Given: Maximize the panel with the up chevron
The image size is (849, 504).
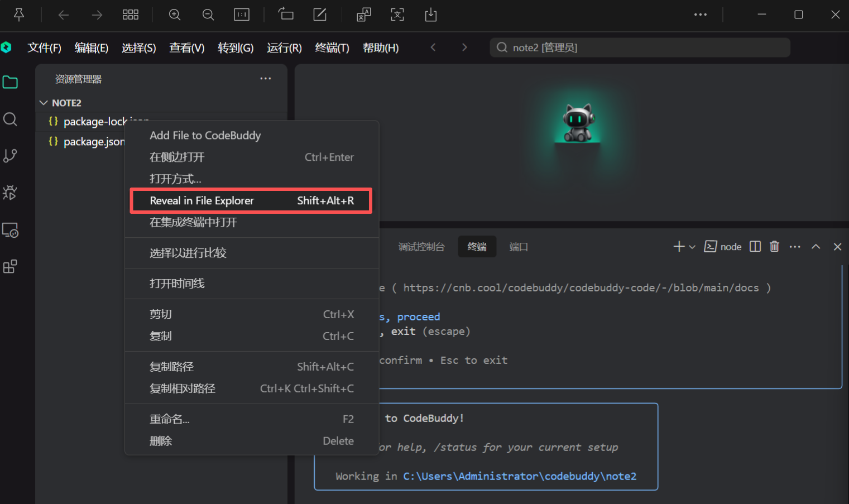Looking at the screenshot, I should [816, 247].
